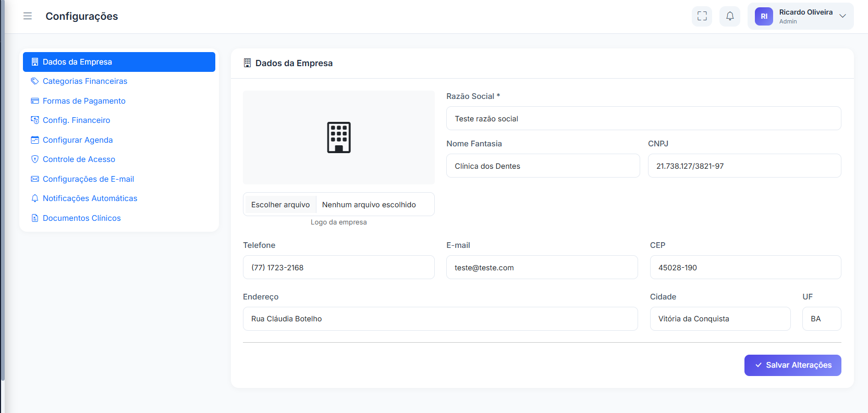Image resolution: width=868 pixels, height=413 pixels.
Task: Click the hamburger menu icon
Action: coord(28,16)
